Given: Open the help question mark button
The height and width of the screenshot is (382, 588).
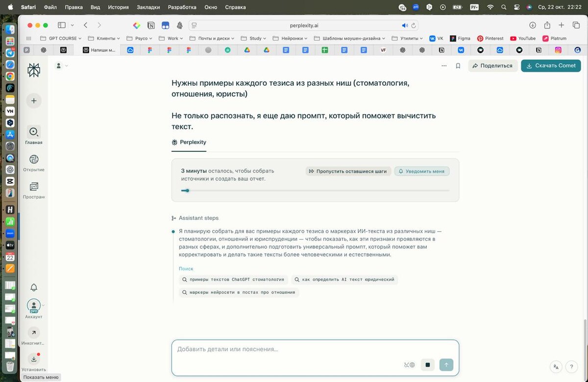Looking at the screenshot, I should click(571, 366).
